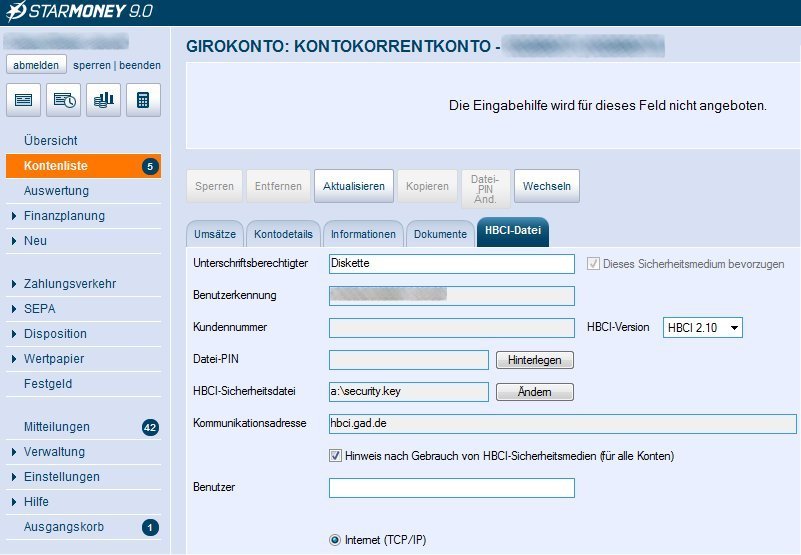Click Hinterlegen next to Datei-PIN

[x=535, y=360]
